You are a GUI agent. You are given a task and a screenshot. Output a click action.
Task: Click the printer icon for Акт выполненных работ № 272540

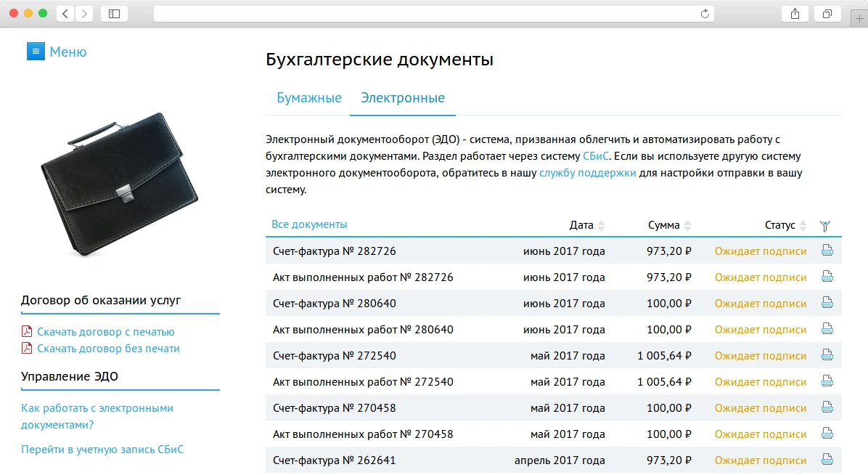pos(826,381)
